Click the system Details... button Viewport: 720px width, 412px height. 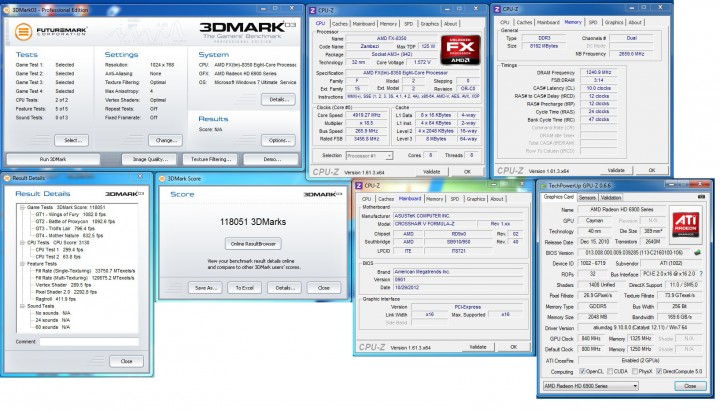(279, 99)
